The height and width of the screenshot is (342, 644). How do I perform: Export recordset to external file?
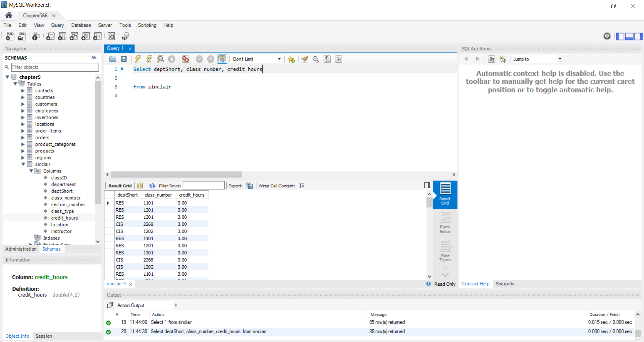tap(250, 186)
